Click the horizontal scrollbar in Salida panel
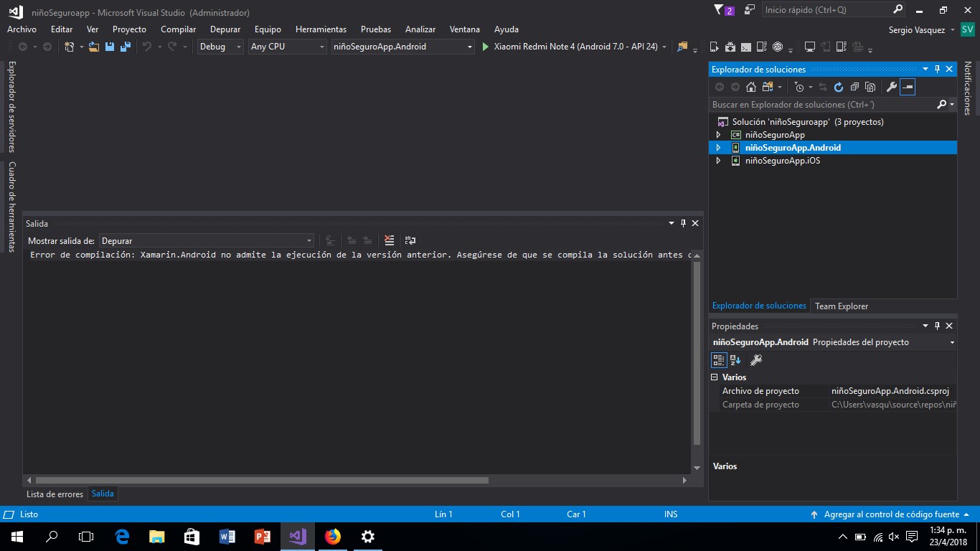The image size is (980, 551). tap(262, 481)
